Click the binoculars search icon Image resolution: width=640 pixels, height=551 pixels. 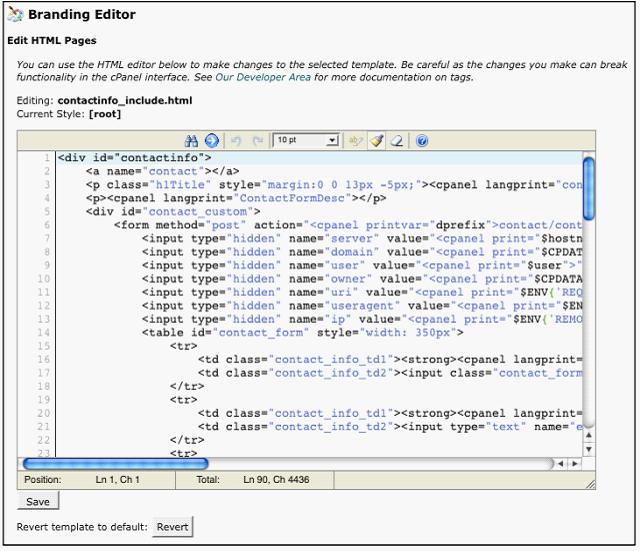pyautogui.click(x=192, y=141)
